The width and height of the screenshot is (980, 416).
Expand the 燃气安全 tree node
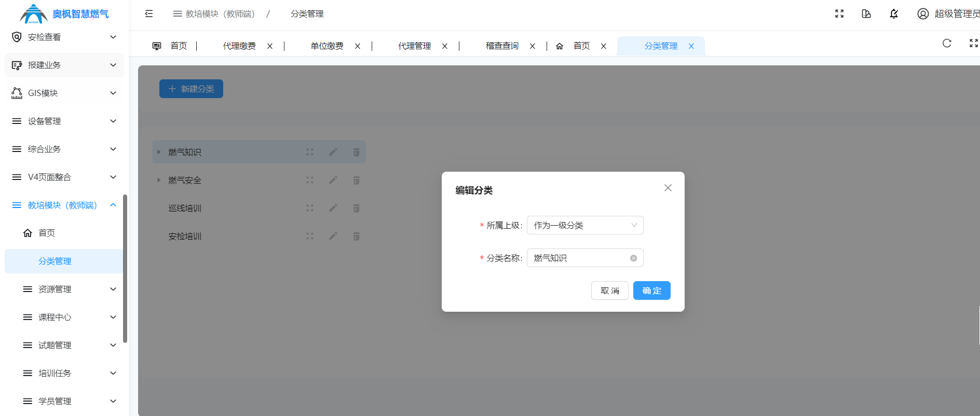[x=159, y=180]
